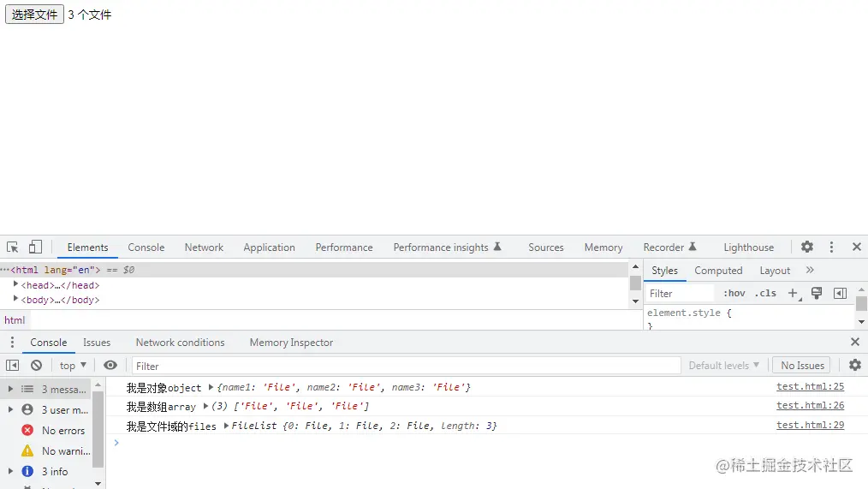Expand the 3 messages sidebar group

pyautogui.click(x=10, y=390)
